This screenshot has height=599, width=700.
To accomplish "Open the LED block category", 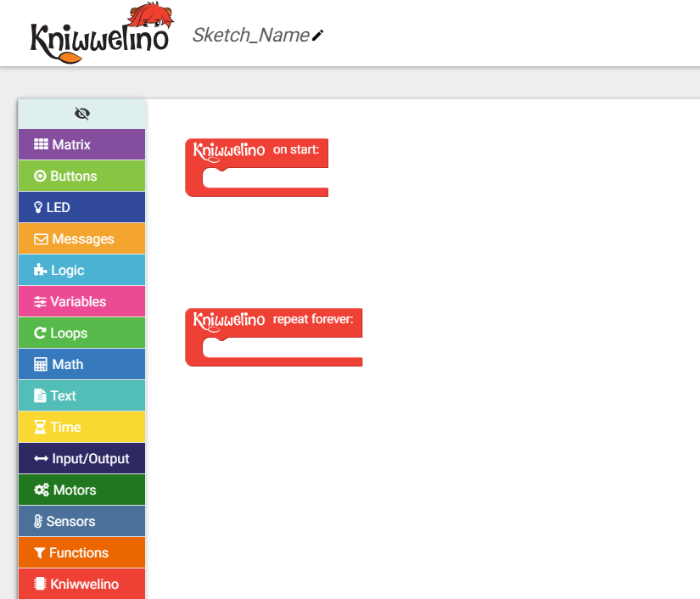I will pos(82,207).
